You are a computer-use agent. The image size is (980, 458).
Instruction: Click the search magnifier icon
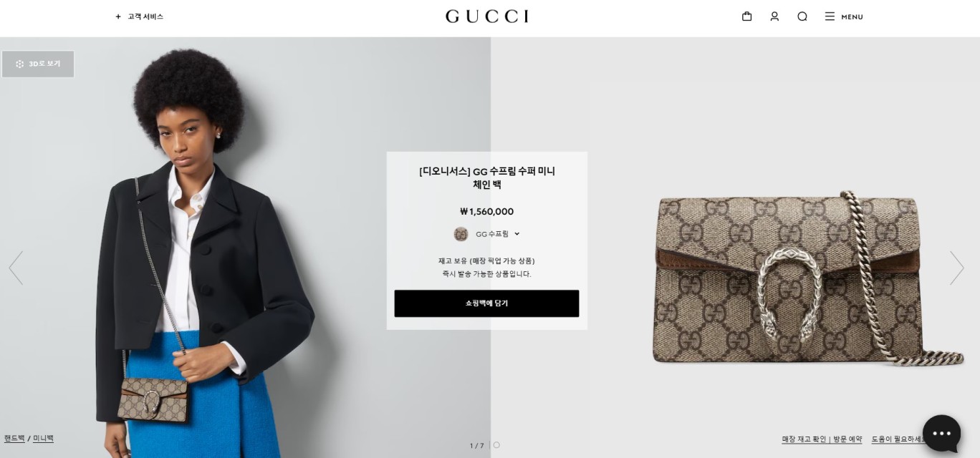[x=802, y=16]
